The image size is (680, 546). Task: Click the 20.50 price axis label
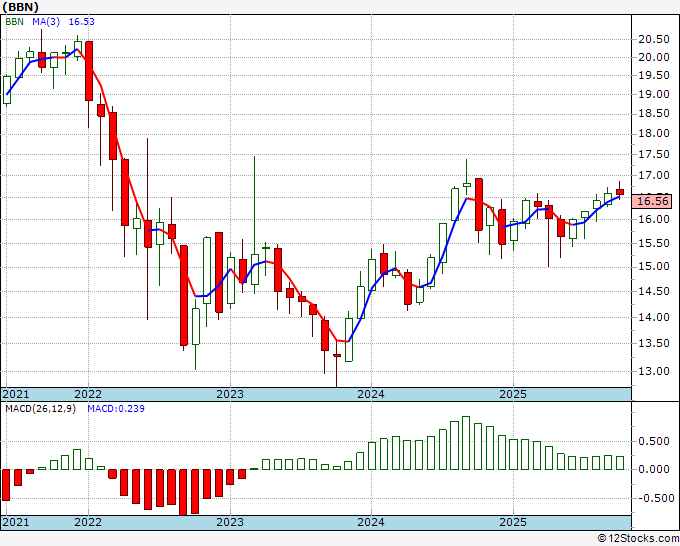click(654, 39)
